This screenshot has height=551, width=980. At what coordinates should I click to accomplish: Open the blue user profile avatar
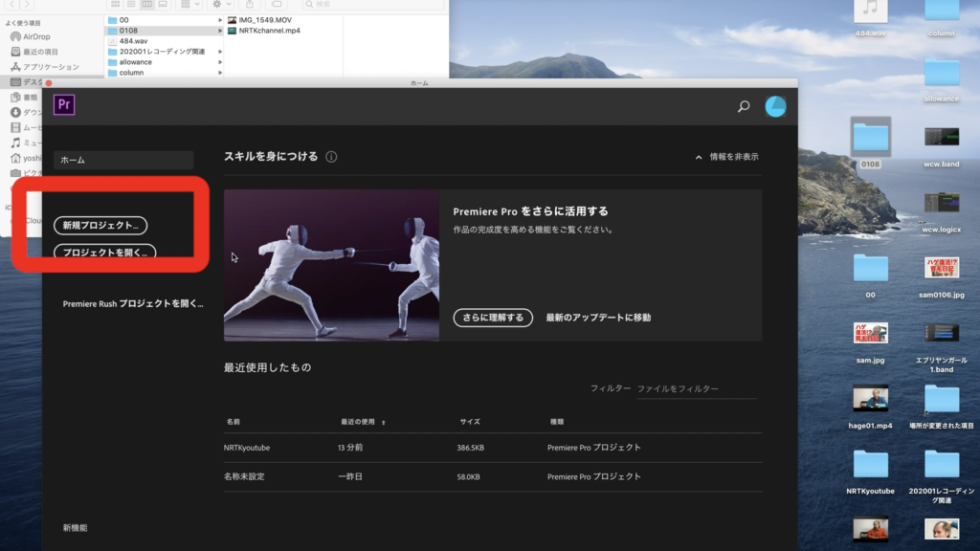coord(775,107)
